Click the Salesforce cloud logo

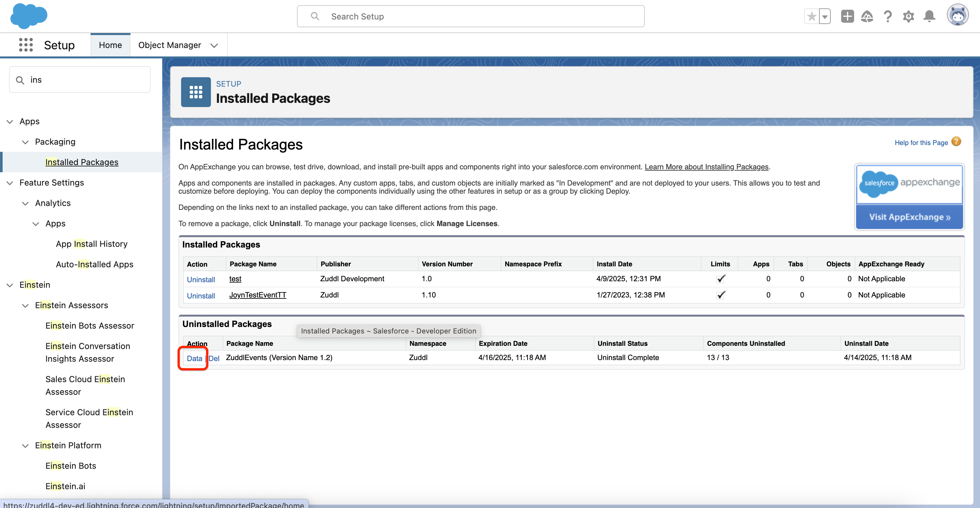pos(29,16)
